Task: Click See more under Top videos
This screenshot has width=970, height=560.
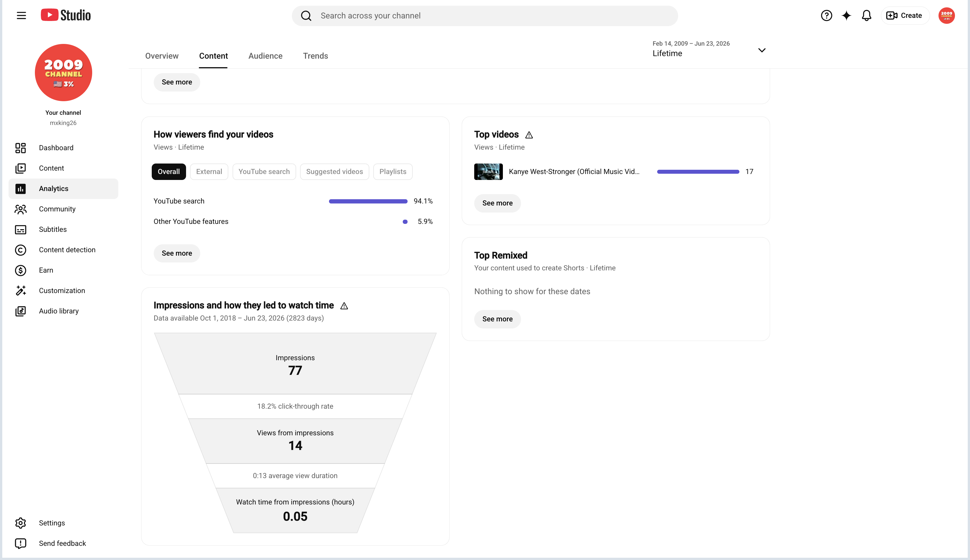Action: pyautogui.click(x=497, y=203)
